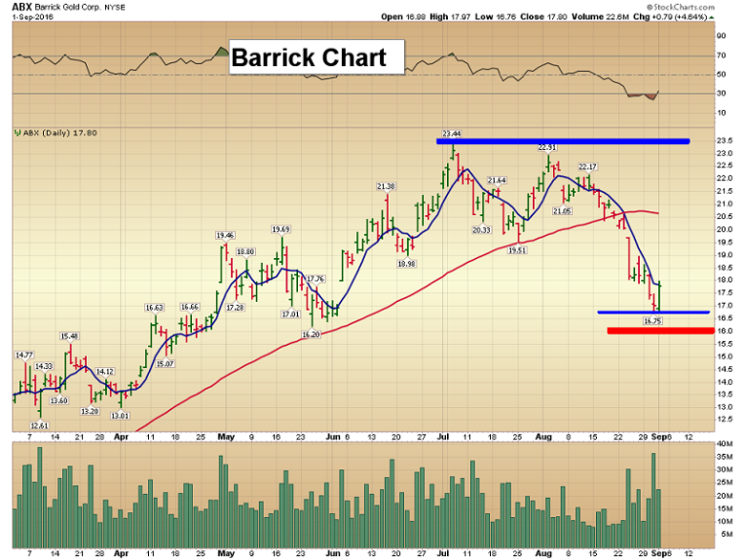Click the 40M tick on the volume axis
745x560 pixels.
(725, 444)
